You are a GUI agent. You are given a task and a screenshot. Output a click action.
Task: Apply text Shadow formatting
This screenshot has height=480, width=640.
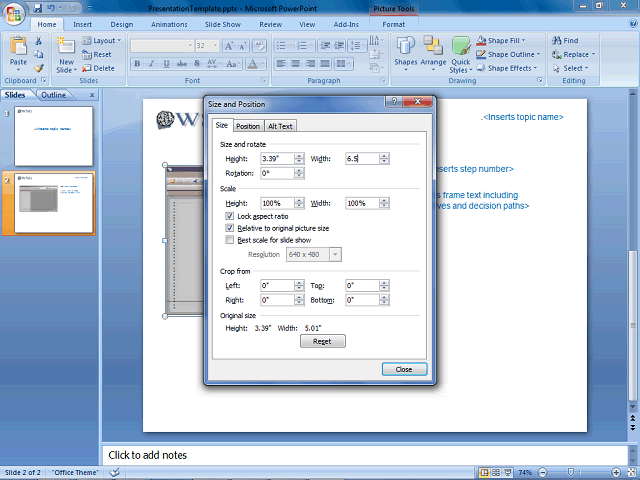[x=197, y=64]
